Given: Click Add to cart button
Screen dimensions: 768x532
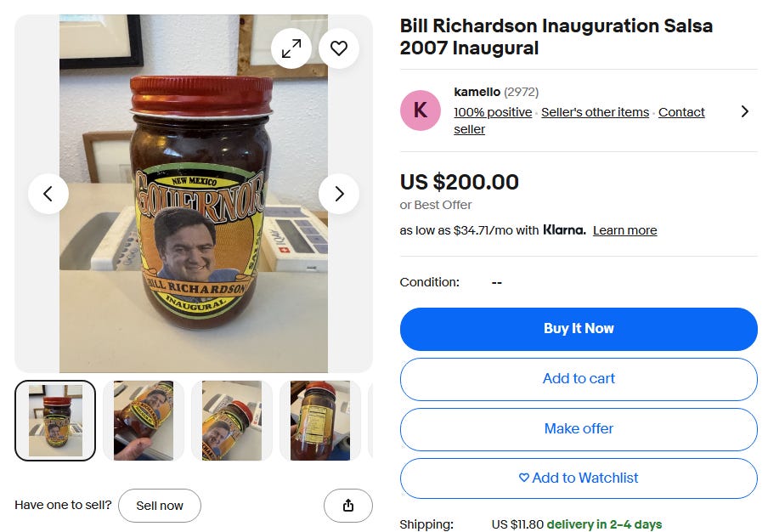Looking at the screenshot, I should pyautogui.click(x=579, y=379).
